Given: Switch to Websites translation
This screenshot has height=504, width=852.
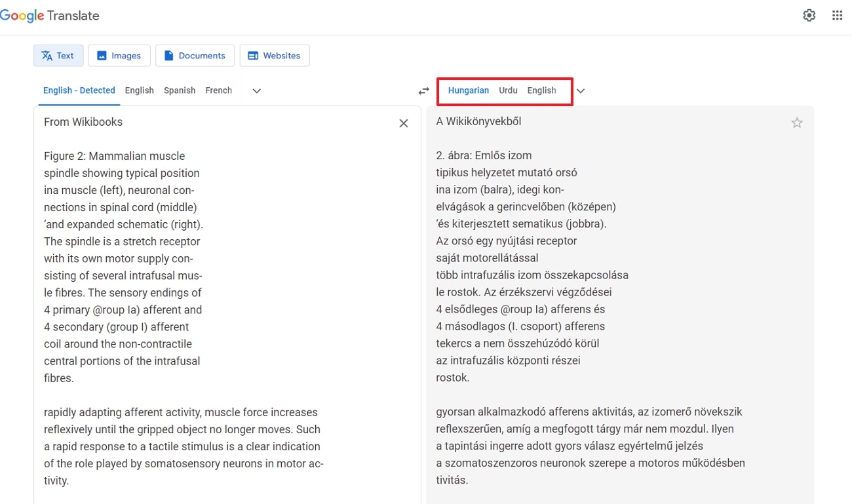Looking at the screenshot, I should (x=275, y=56).
